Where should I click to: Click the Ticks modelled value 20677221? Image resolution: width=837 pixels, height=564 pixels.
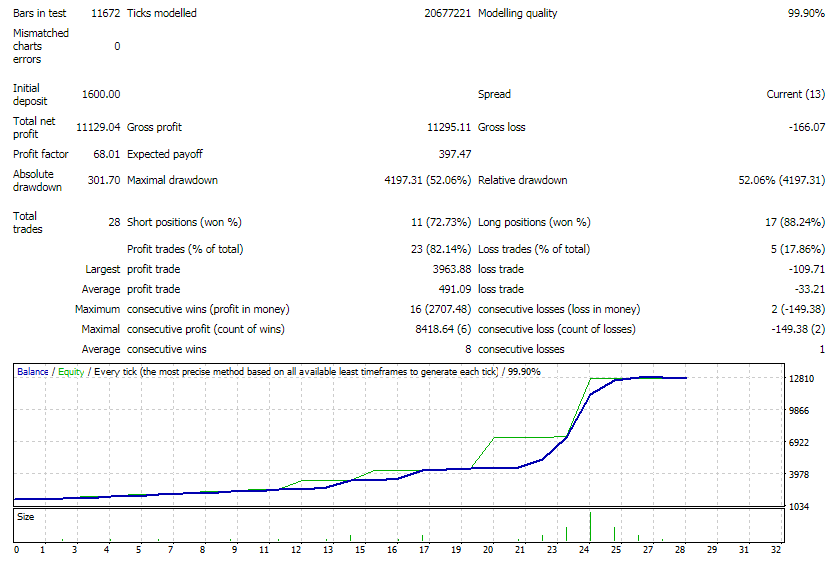[447, 14]
